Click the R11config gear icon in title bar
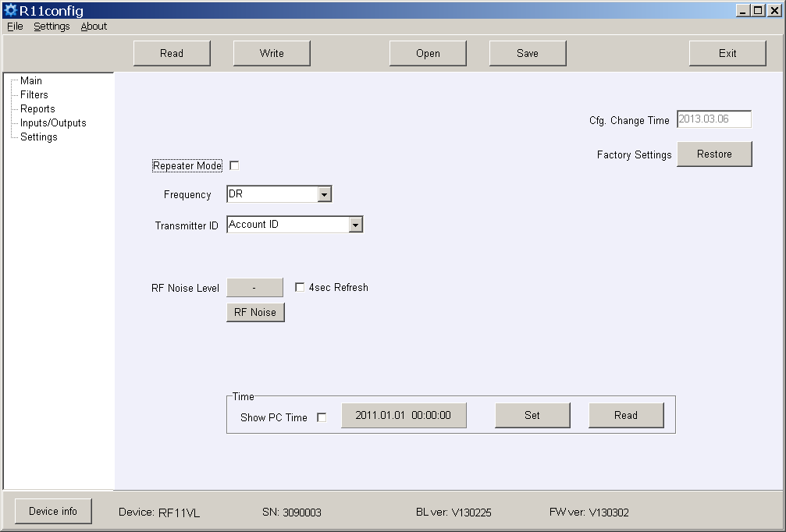786x532 pixels. click(x=10, y=11)
